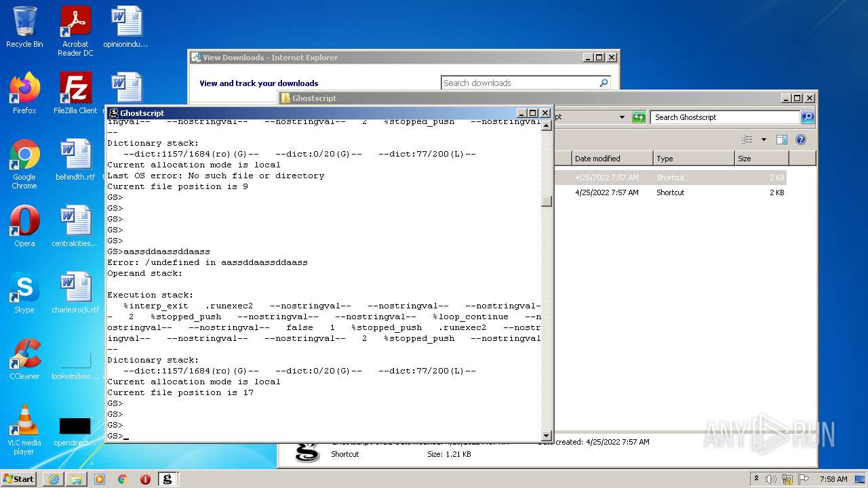Launch Firefox from the desktop

click(24, 94)
